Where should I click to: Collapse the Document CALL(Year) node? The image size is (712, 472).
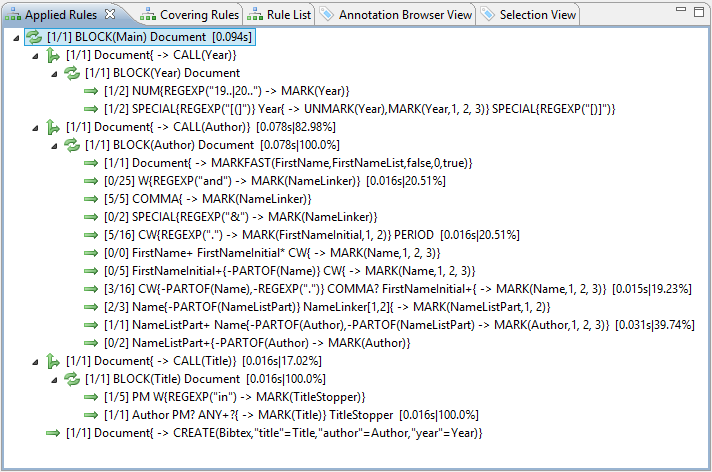pyautogui.click(x=35, y=56)
